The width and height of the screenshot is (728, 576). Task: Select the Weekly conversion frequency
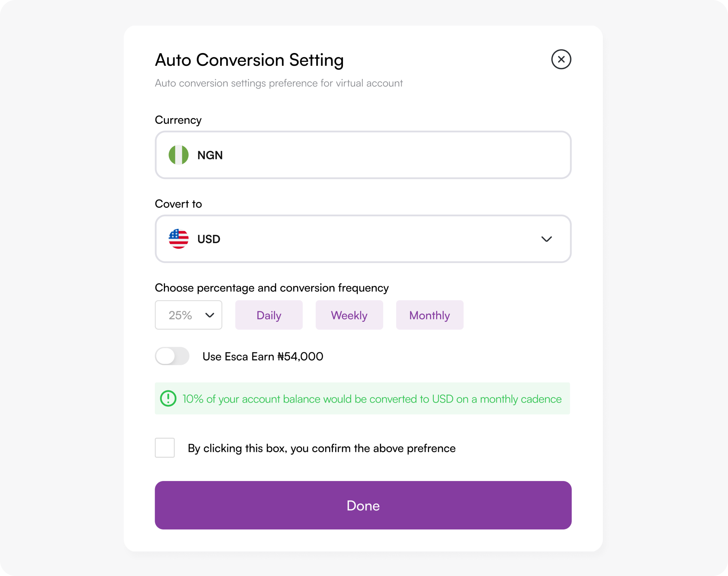pos(349,315)
